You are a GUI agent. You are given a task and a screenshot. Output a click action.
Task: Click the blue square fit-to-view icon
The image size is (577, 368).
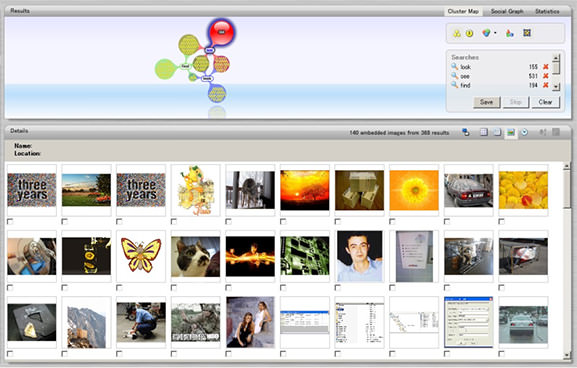coord(527,33)
